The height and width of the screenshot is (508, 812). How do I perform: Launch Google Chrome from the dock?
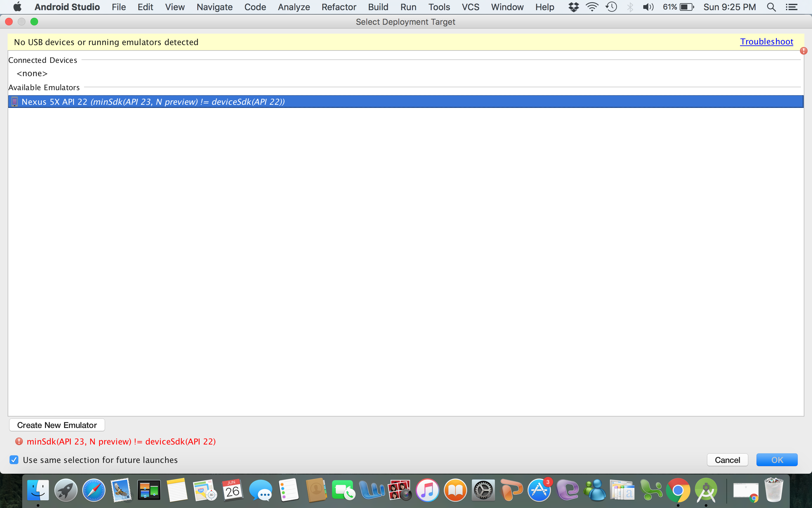click(678, 490)
